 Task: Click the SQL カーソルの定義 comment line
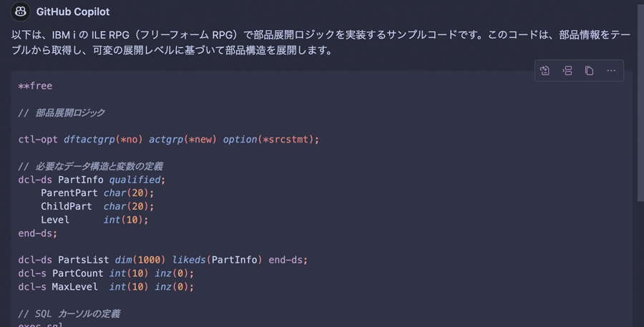pos(69,313)
